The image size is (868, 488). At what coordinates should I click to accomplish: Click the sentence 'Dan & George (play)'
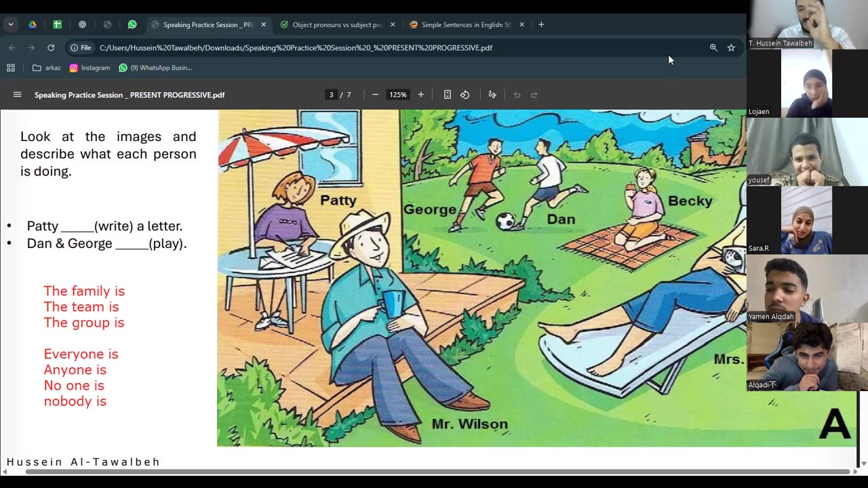point(106,243)
